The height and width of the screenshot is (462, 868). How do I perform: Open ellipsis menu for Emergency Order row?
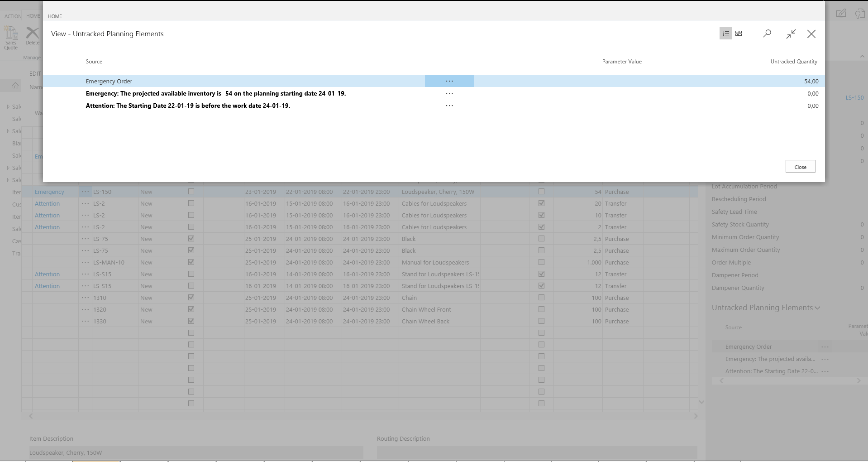click(449, 81)
